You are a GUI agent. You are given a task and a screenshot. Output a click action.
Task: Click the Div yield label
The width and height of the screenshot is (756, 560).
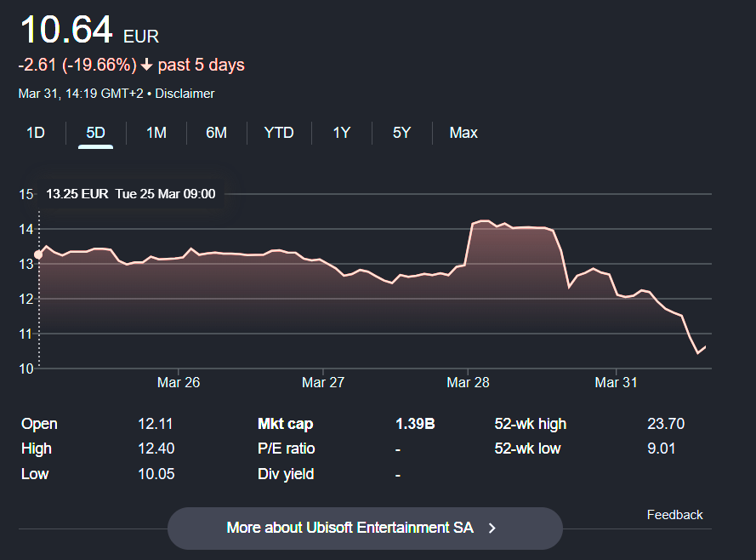click(x=286, y=474)
